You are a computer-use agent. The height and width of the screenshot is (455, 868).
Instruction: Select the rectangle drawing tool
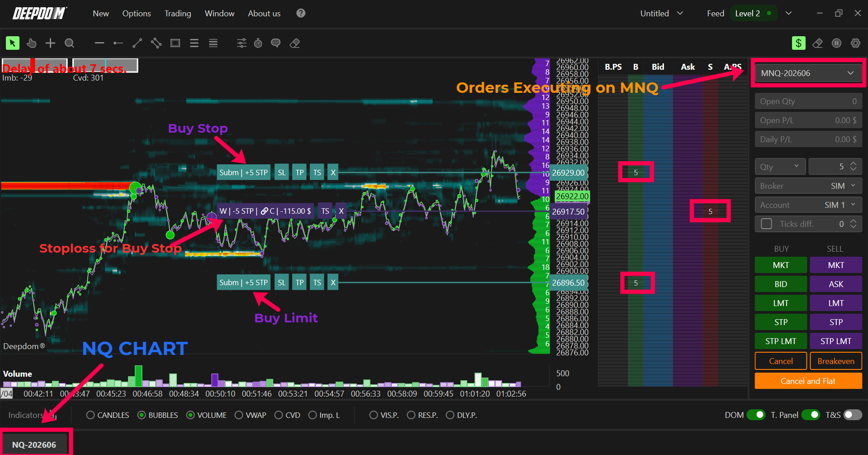(175, 43)
